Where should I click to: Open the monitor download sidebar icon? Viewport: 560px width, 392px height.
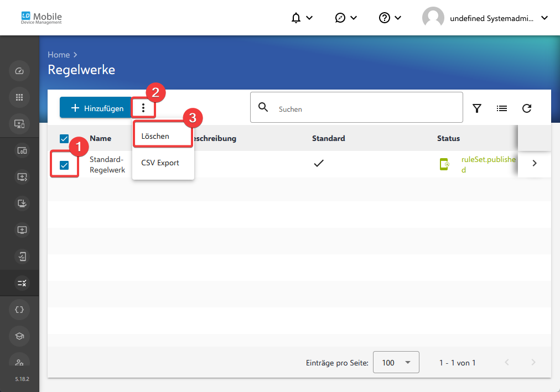point(22,203)
